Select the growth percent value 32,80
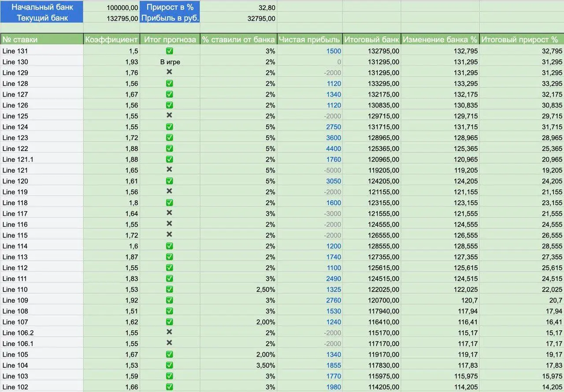 pos(267,7)
